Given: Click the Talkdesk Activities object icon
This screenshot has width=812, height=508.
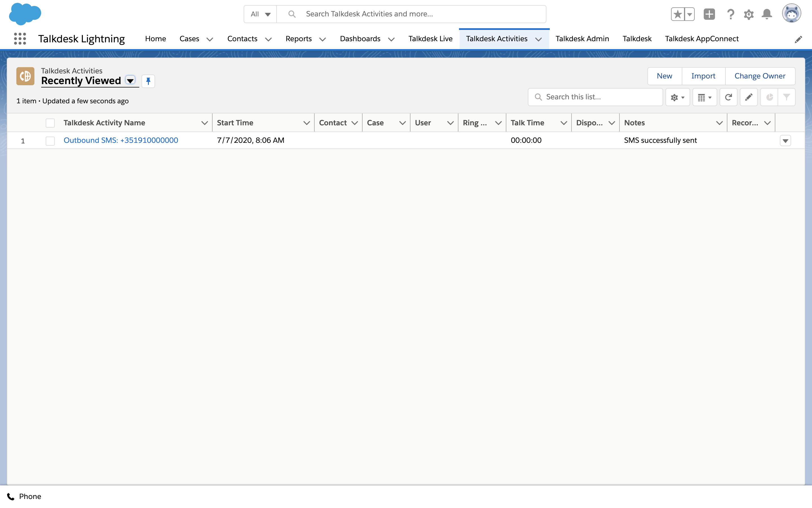Looking at the screenshot, I should pyautogui.click(x=25, y=76).
